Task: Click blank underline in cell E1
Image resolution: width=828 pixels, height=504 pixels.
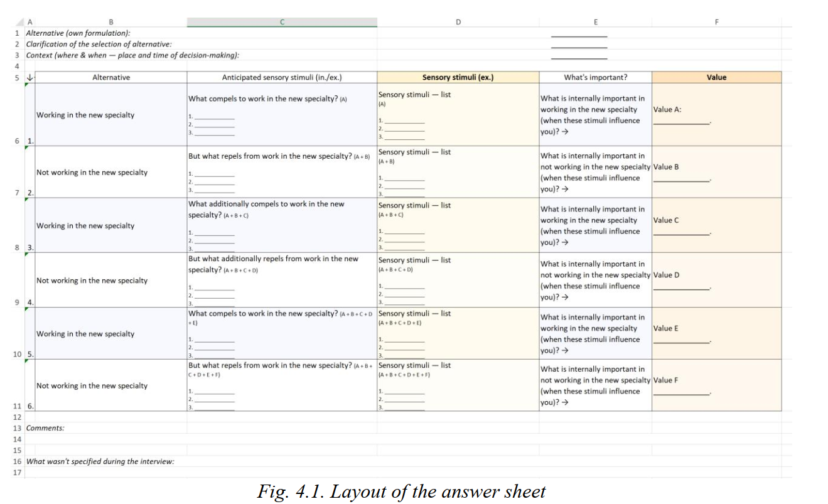Action: click(x=579, y=36)
